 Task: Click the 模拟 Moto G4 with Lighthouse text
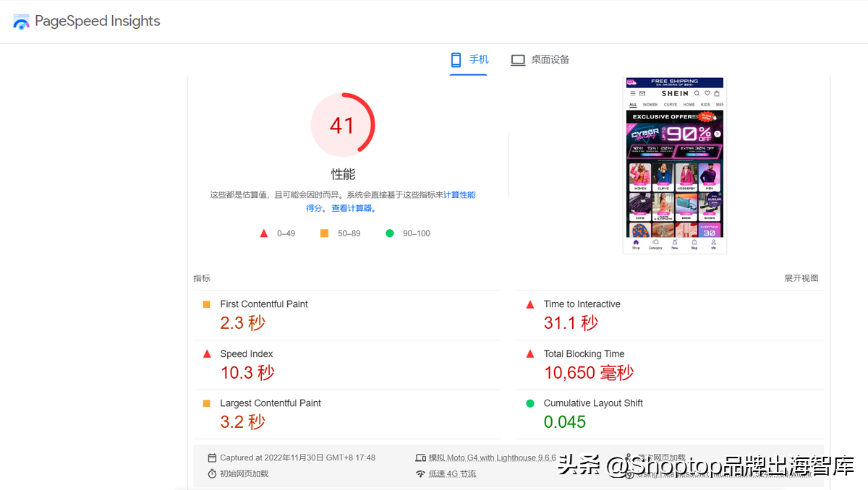(493, 457)
